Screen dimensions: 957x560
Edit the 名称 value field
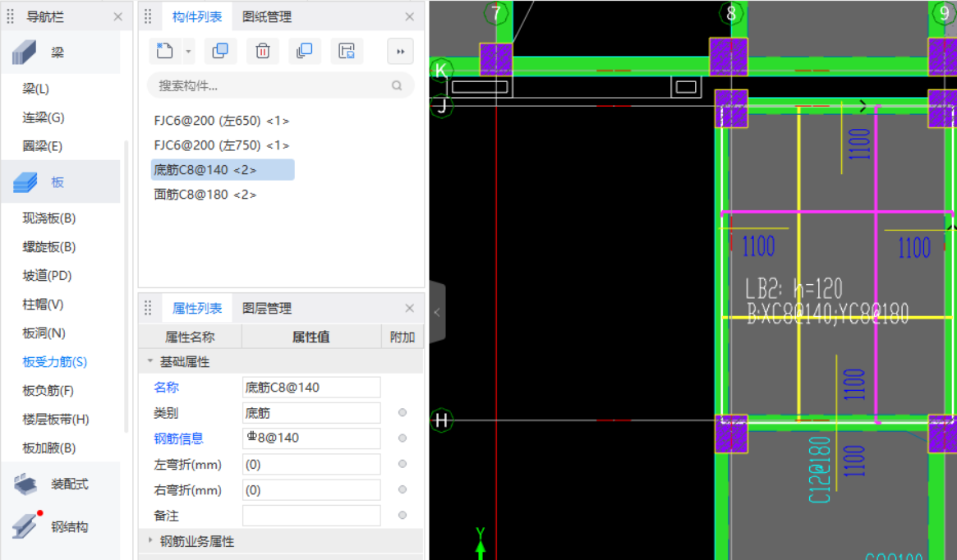(311, 388)
